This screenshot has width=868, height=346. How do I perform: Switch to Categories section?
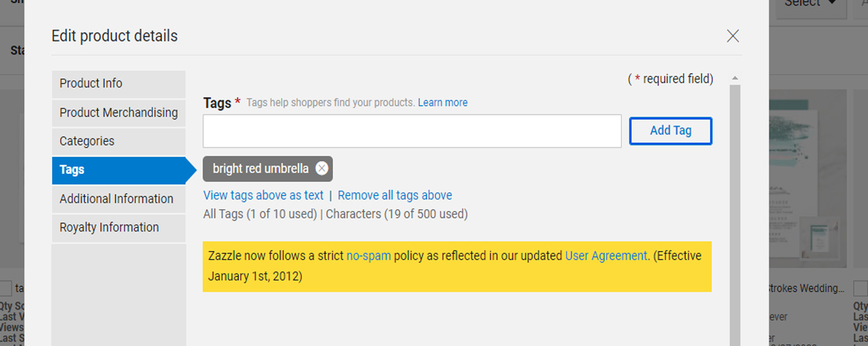[x=118, y=141]
